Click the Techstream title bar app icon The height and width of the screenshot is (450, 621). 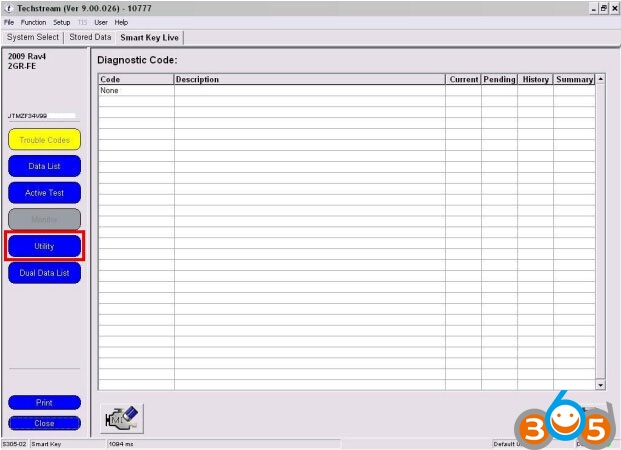tap(9, 8)
